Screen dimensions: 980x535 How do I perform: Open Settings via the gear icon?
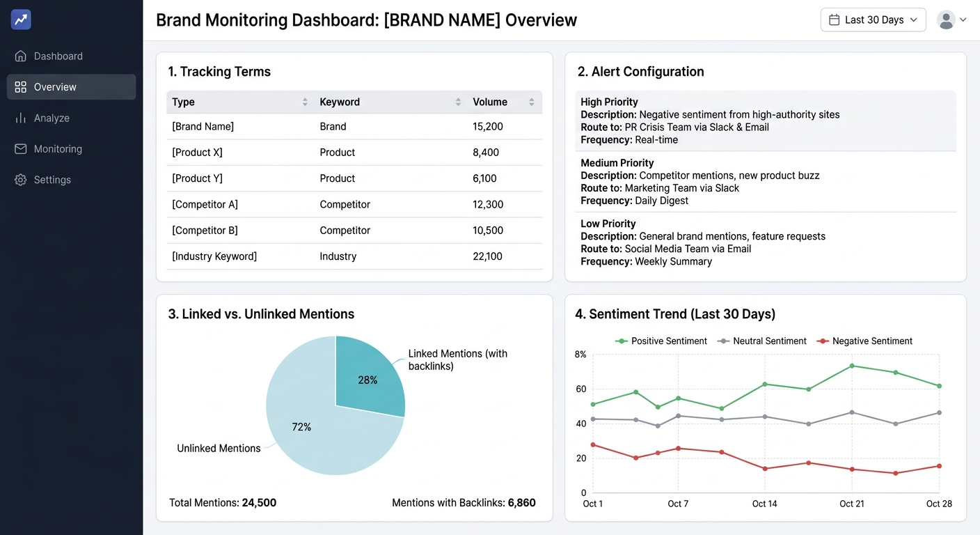coord(20,180)
